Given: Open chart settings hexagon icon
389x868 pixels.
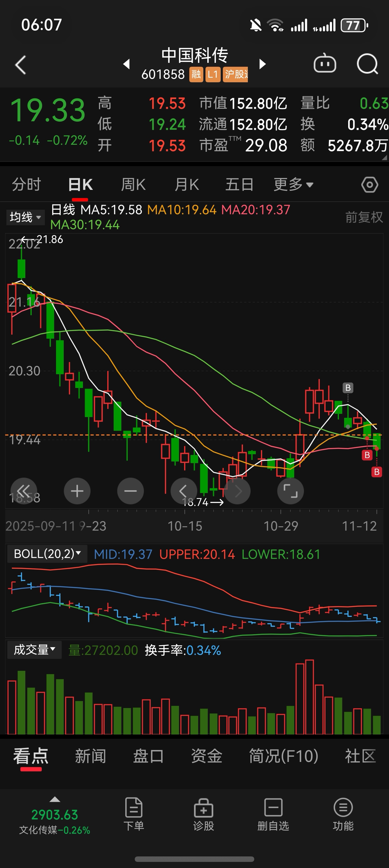Looking at the screenshot, I should [x=369, y=185].
